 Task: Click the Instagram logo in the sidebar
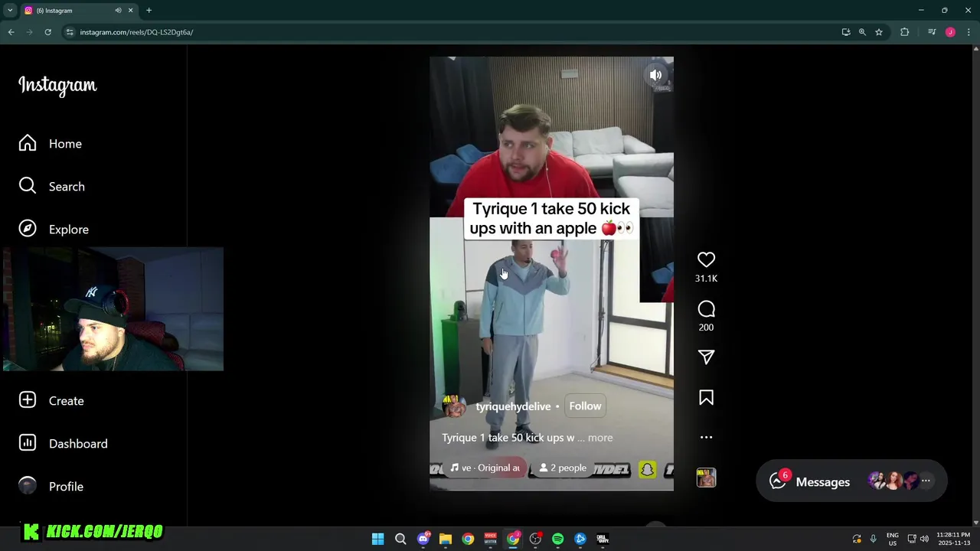[x=57, y=85]
